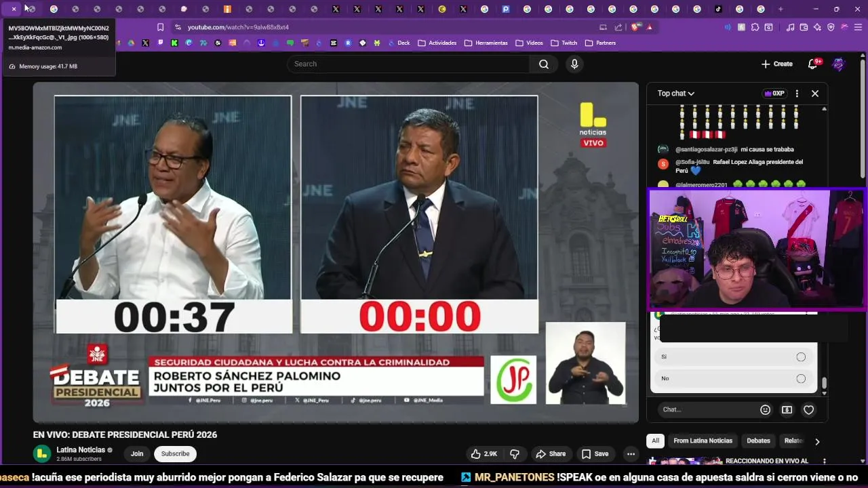The image size is (868, 488).
Task: Click the browser address bar URL
Action: tap(238, 27)
